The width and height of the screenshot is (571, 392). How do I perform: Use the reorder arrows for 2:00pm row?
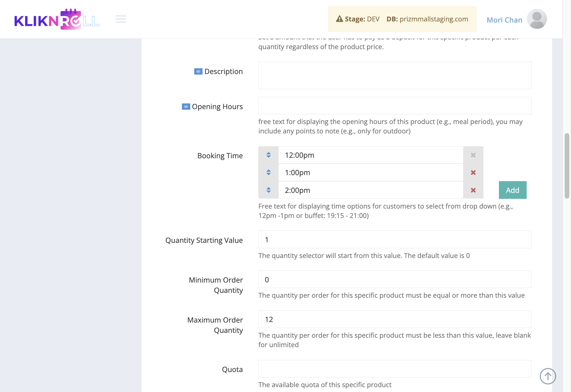(268, 190)
